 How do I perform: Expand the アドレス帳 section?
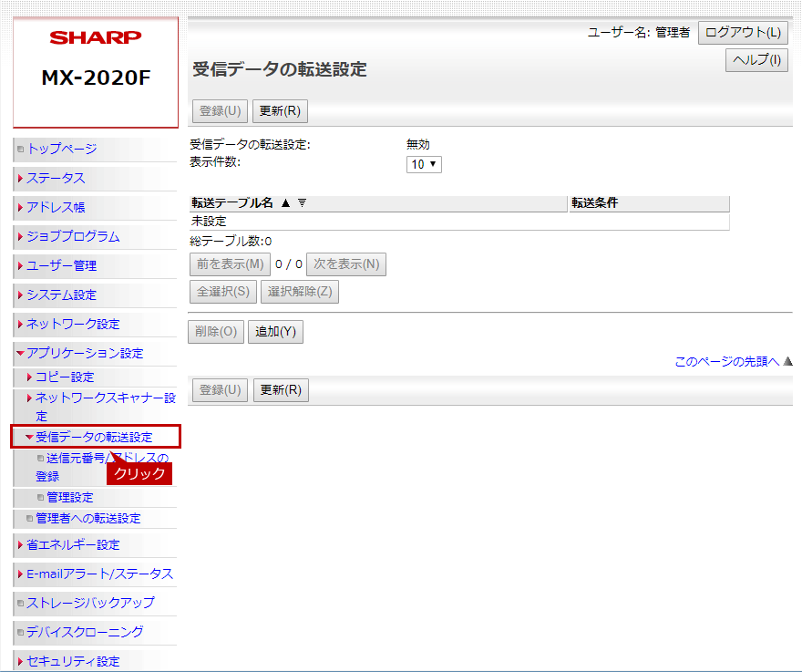tap(56, 207)
